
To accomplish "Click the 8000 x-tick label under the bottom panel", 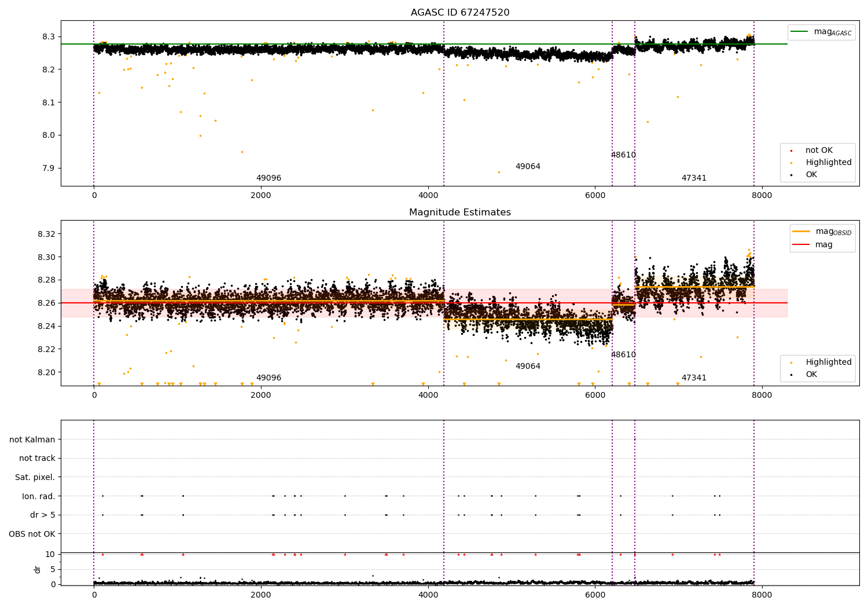I will (x=762, y=595).
